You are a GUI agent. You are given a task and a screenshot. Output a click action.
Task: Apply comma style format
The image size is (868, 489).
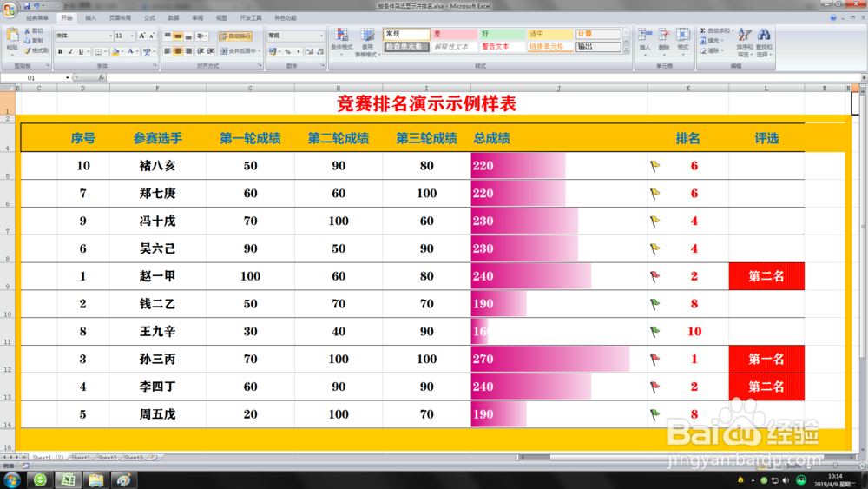(x=298, y=51)
